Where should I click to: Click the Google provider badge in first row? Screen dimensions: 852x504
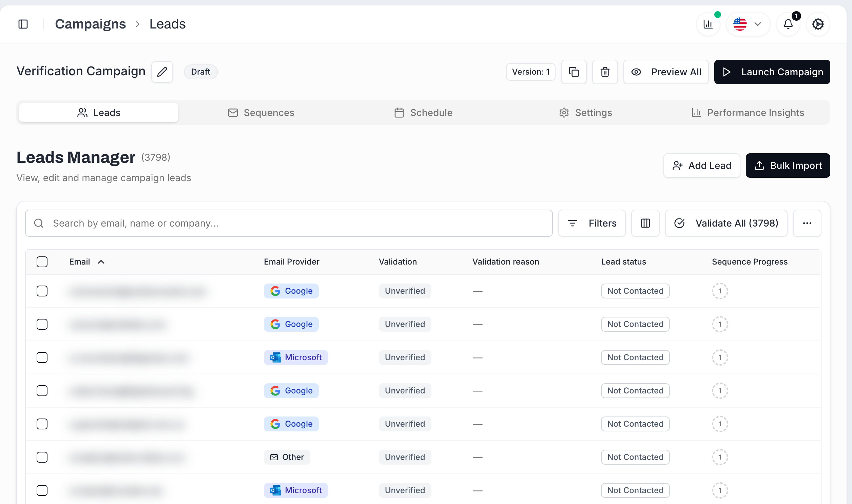click(x=291, y=291)
